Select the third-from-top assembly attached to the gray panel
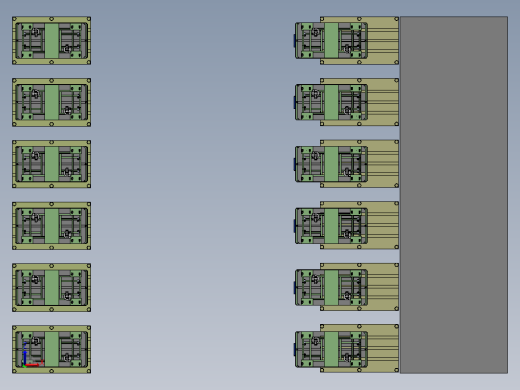 click(347, 164)
